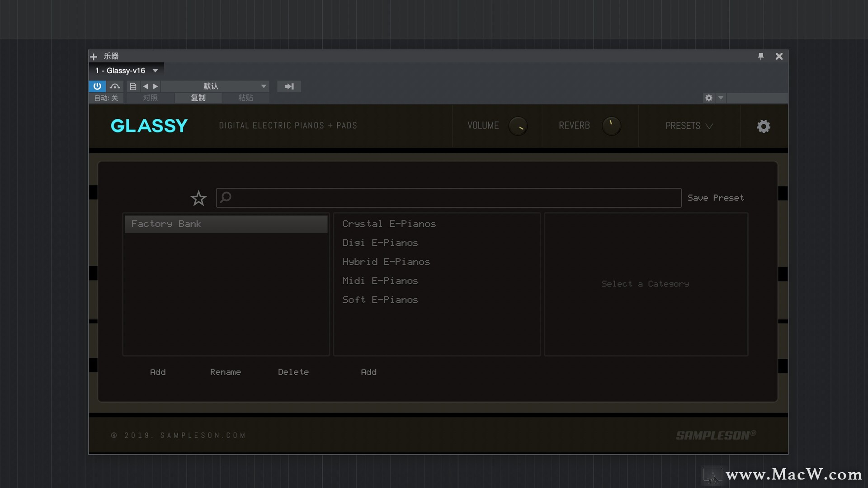Click Rename under the bank list
868x488 pixels.
pyautogui.click(x=225, y=372)
